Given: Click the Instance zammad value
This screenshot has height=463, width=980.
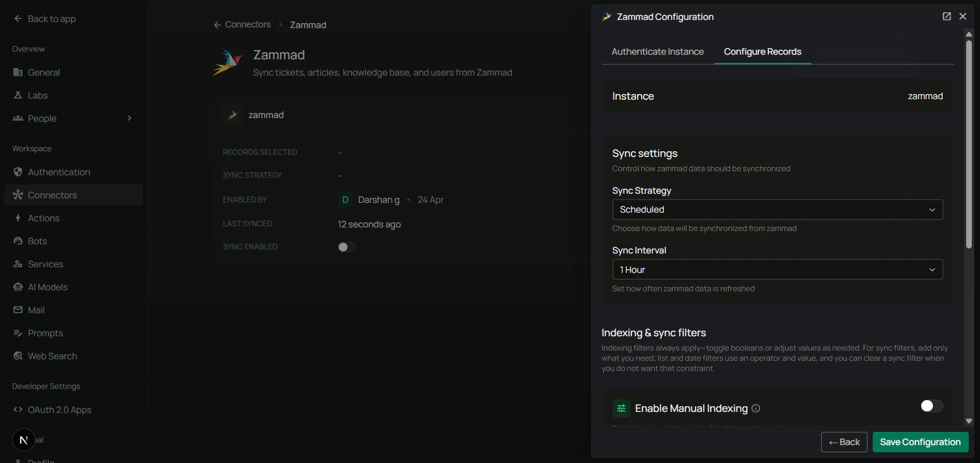Looking at the screenshot, I should pyautogui.click(x=925, y=96).
